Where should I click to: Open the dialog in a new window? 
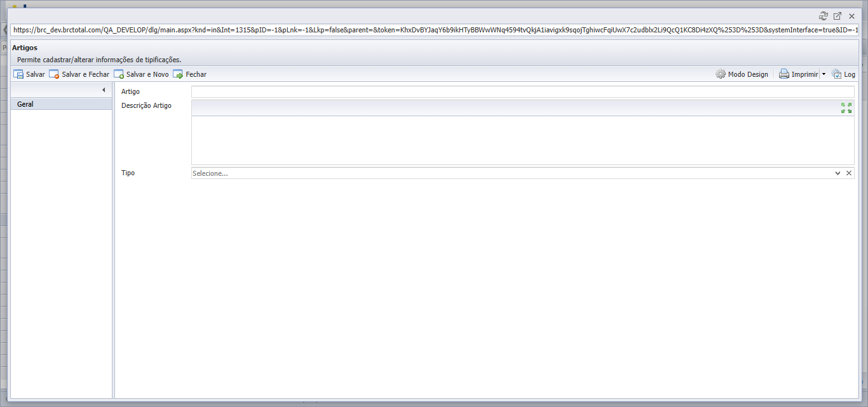837,16
